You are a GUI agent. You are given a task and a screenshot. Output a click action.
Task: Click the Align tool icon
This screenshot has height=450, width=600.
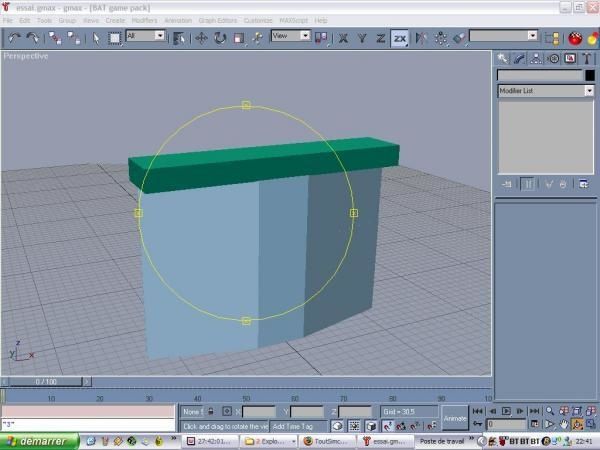(x=459, y=38)
